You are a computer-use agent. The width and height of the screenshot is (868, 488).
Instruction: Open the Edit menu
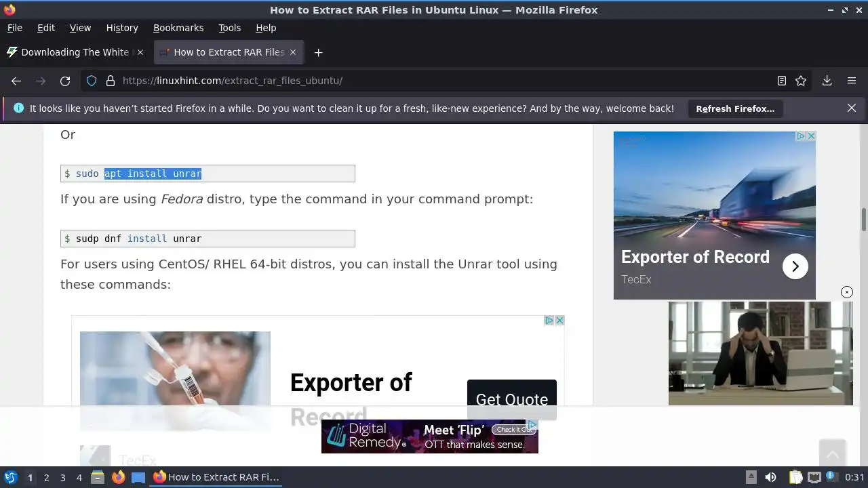46,28
